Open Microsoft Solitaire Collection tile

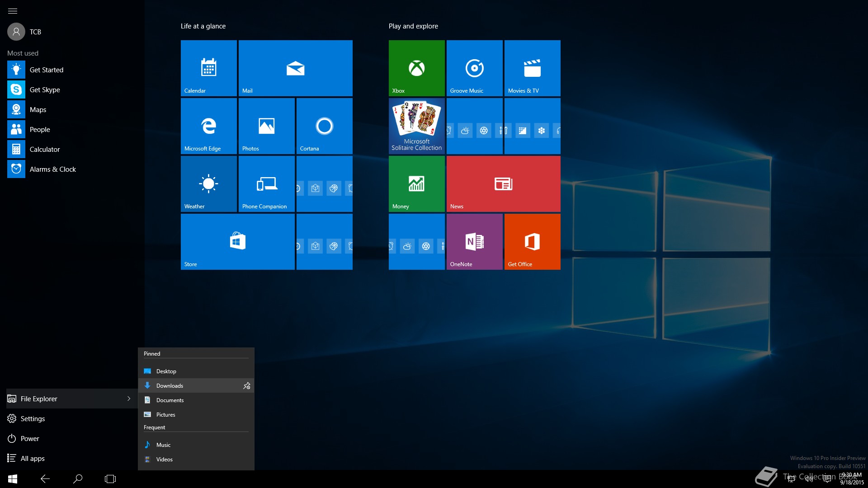pyautogui.click(x=417, y=126)
